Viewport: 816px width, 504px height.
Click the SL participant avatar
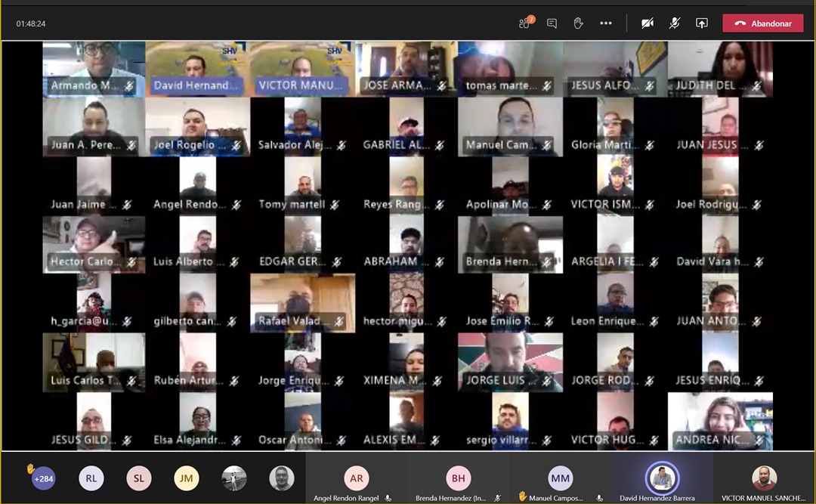click(139, 478)
